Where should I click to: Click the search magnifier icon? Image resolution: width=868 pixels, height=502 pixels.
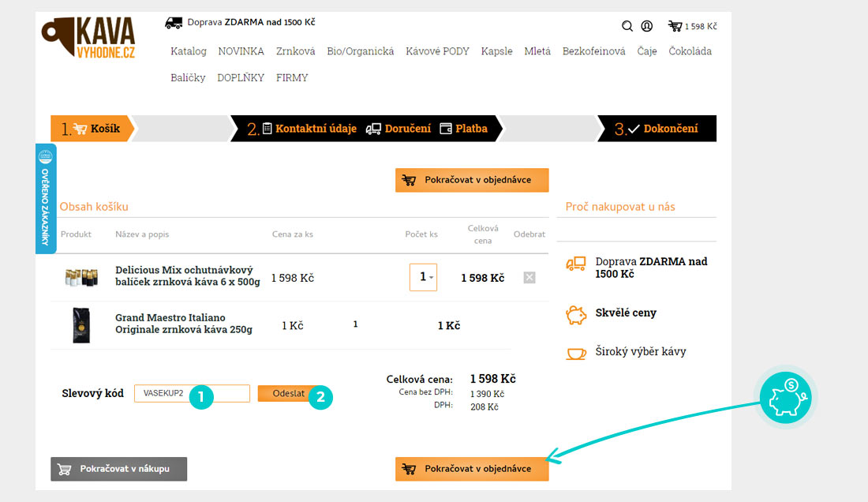tap(627, 26)
